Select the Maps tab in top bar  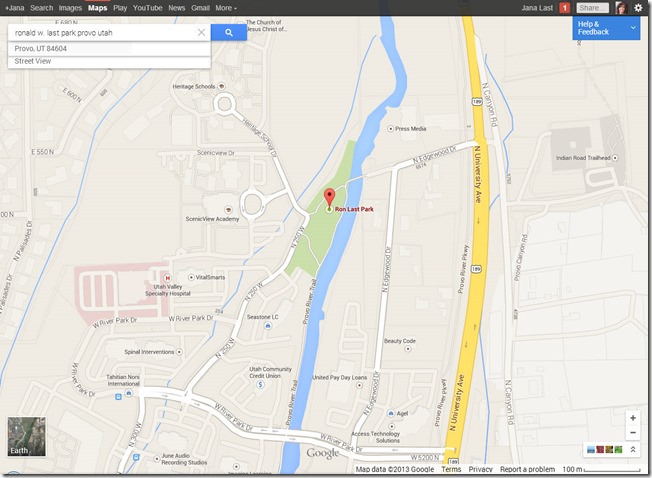(x=97, y=8)
